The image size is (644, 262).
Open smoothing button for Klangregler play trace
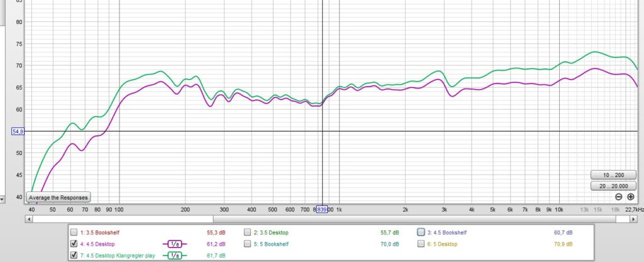click(175, 256)
